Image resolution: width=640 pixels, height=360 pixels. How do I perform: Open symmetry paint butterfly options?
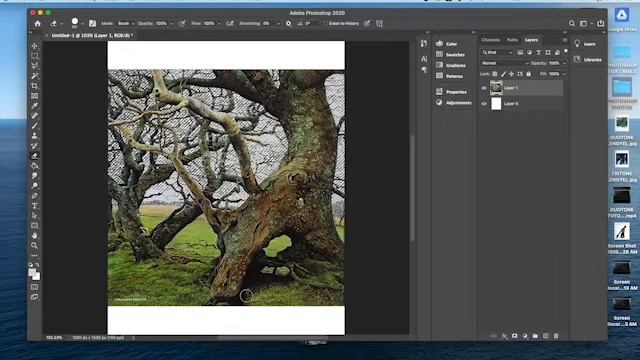[x=380, y=24]
